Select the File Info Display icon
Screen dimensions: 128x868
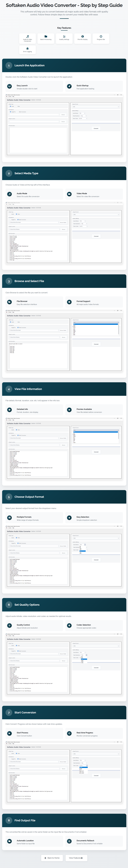[x=82, y=36]
